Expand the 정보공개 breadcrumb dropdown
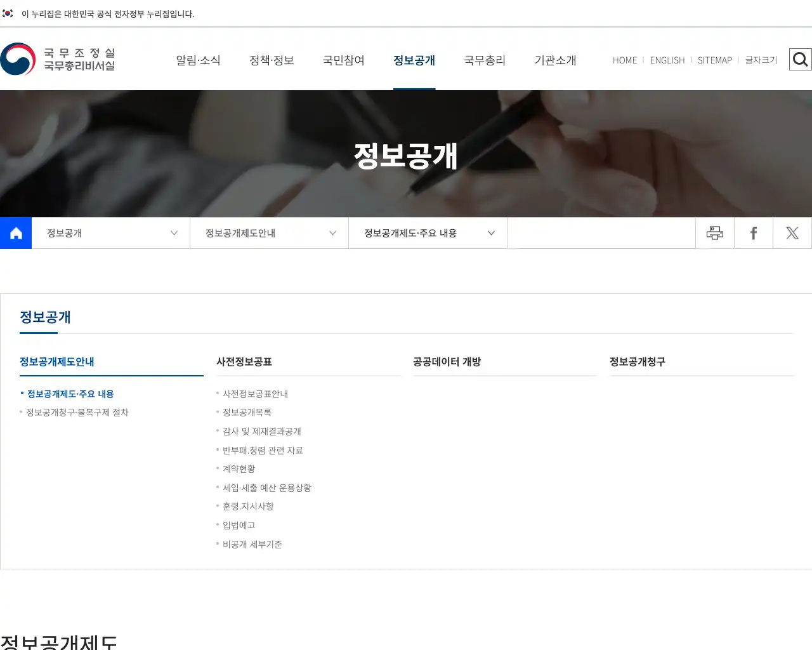Image resolution: width=812 pixels, height=650 pixels. [111, 233]
